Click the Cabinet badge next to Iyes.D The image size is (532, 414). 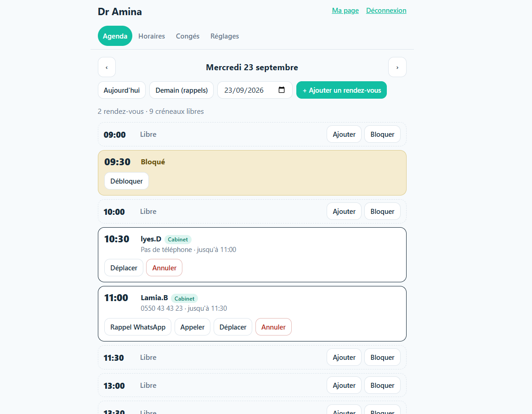(x=178, y=240)
